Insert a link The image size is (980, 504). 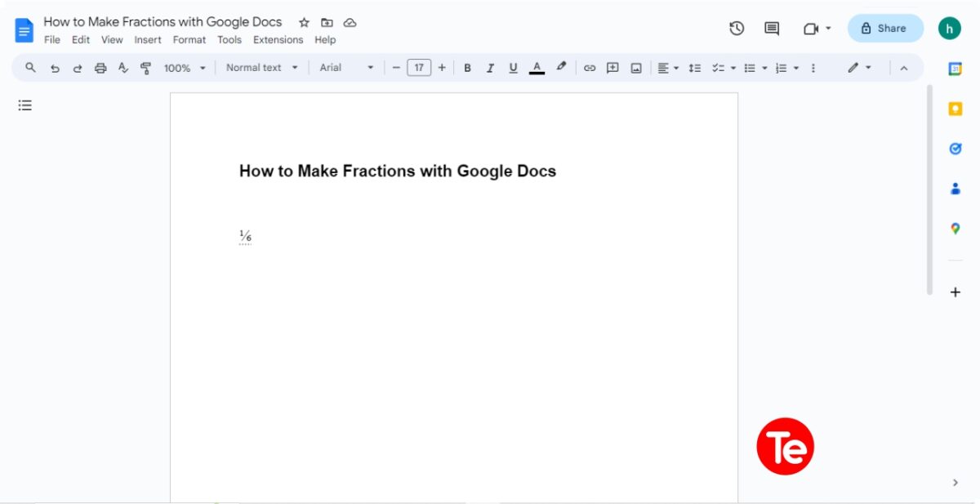coord(590,68)
